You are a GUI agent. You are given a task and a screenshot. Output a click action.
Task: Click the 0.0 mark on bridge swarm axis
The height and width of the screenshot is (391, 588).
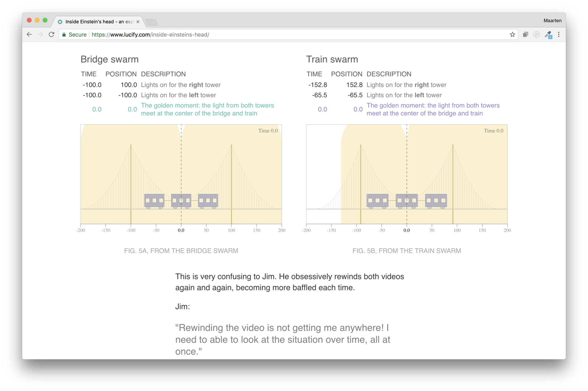coord(181,230)
